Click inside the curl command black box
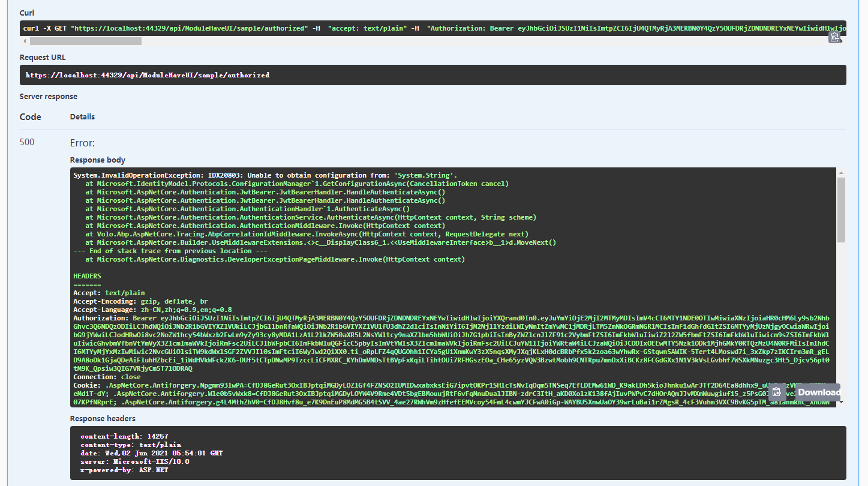 click(x=240, y=28)
